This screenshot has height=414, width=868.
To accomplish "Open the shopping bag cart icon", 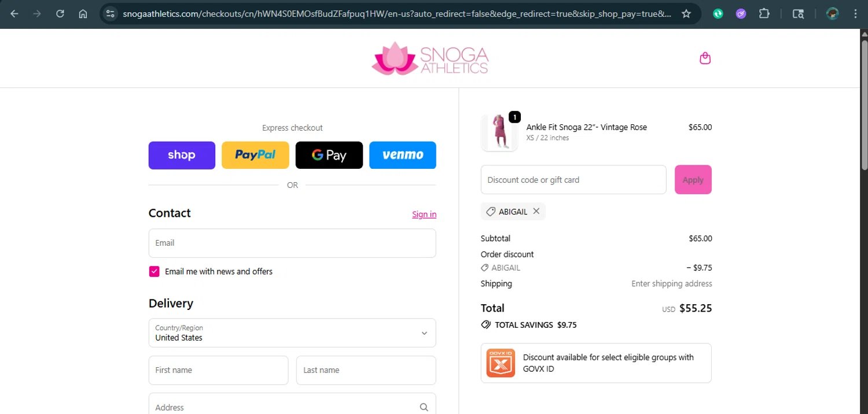I will pyautogui.click(x=705, y=58).
